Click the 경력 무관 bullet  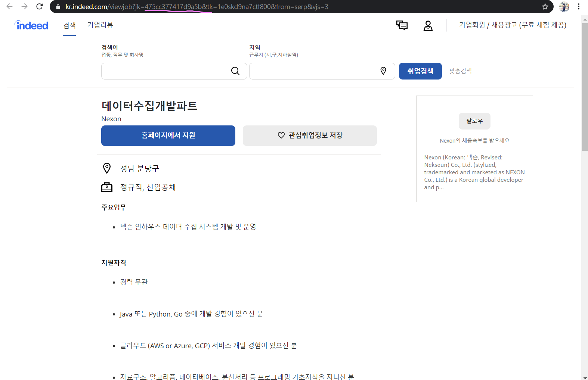coord(134,282)
